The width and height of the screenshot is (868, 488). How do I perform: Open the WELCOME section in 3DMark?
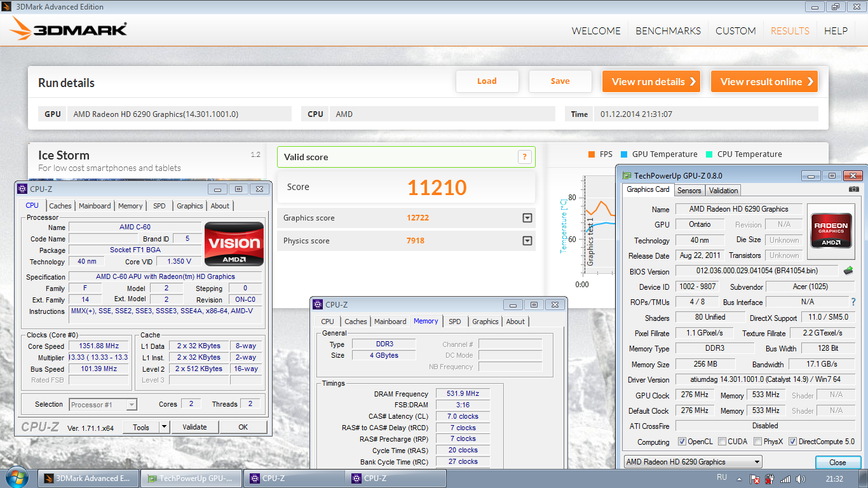[596, 30]
